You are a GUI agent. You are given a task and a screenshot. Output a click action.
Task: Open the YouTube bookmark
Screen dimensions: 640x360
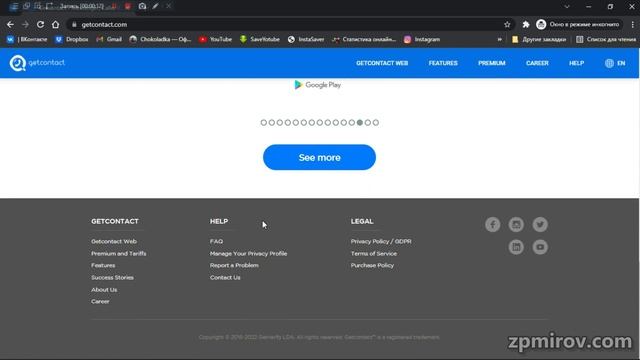[216, 39]
